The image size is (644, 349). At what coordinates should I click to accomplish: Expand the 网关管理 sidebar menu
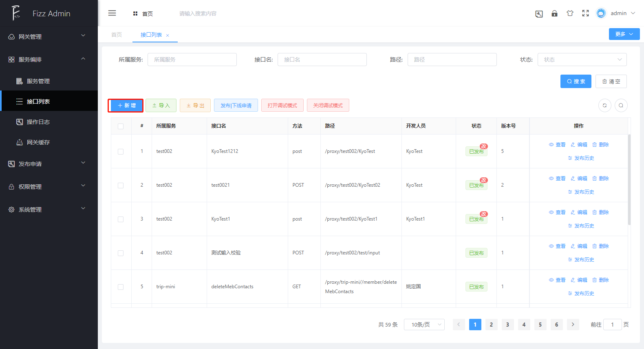point(49,37)
